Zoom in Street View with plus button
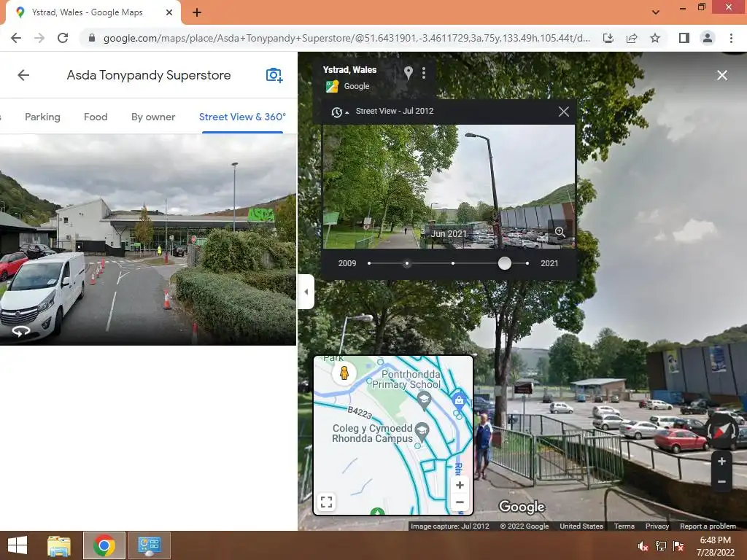747x560 pixels. [x=721, y=461]
